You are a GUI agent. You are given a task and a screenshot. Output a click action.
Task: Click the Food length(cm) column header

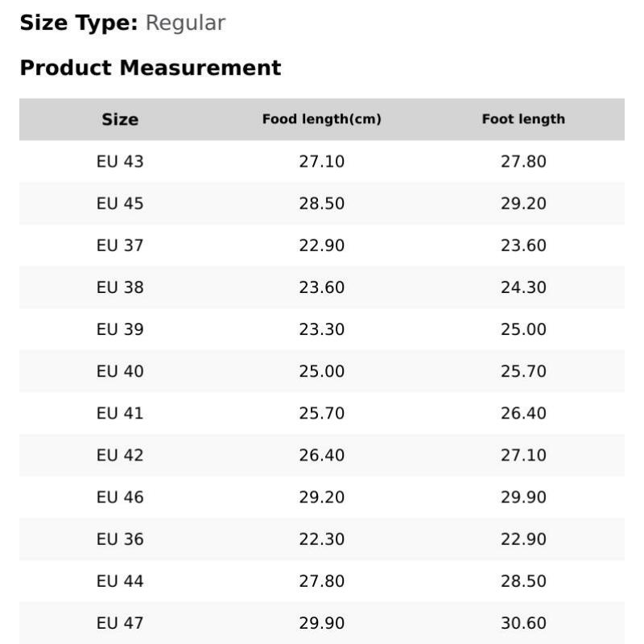coord(321,119)
